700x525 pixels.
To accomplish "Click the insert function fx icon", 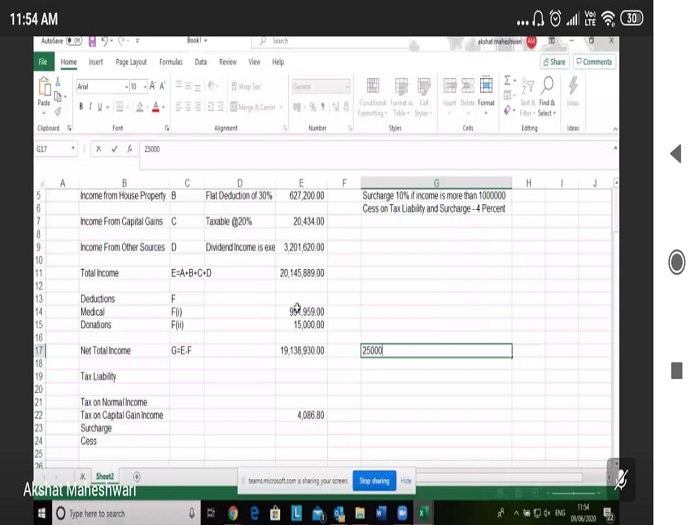I will click(129, 149).
